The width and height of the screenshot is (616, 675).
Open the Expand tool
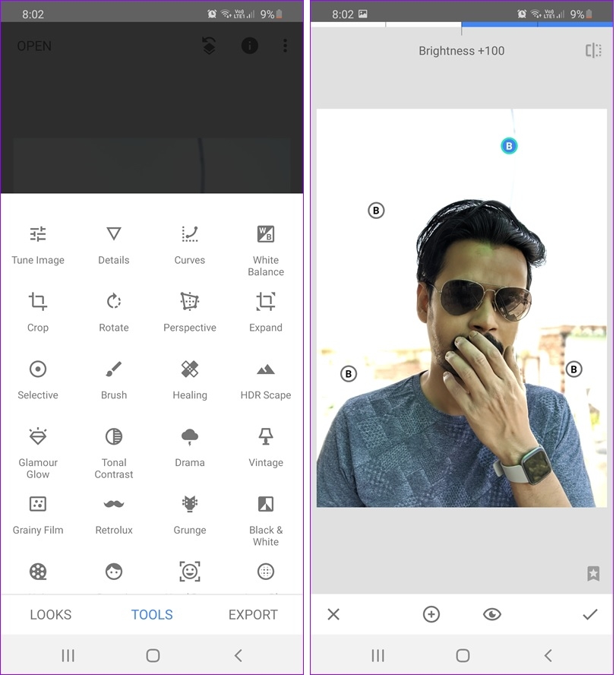tap(265, 312)
